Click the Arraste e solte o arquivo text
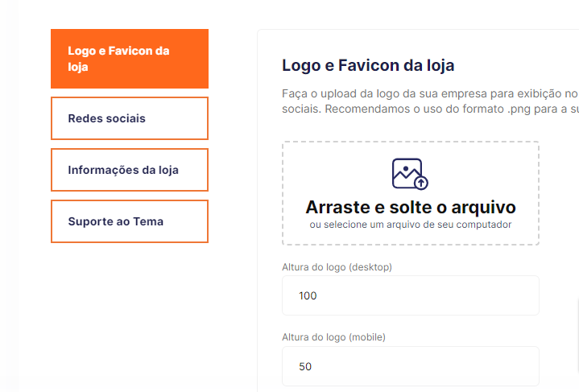 [410, 207]
